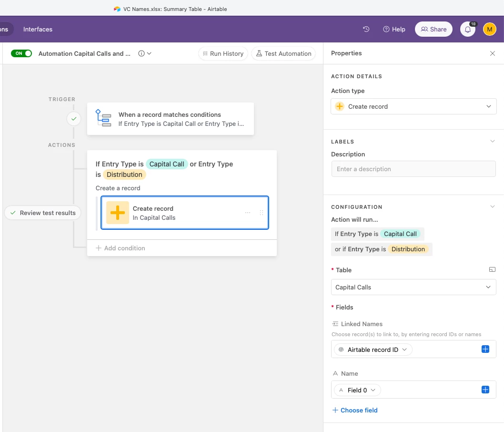Click the Name field label
The width and height of the screenshot is (504, 432).
349,373
